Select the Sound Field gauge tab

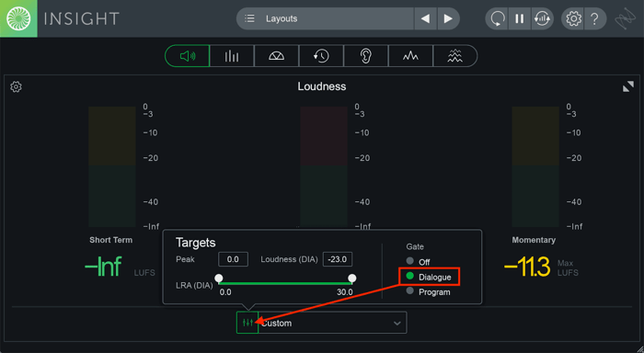pos(276,56)
